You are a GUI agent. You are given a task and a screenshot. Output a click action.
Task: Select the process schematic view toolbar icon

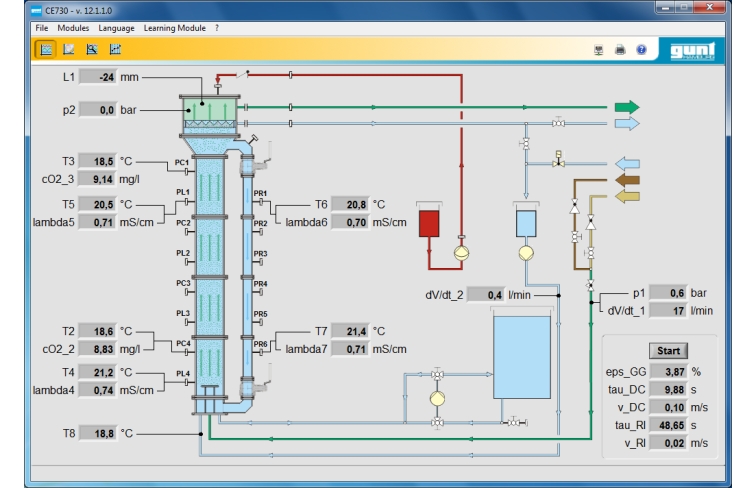tap(46, 48)
